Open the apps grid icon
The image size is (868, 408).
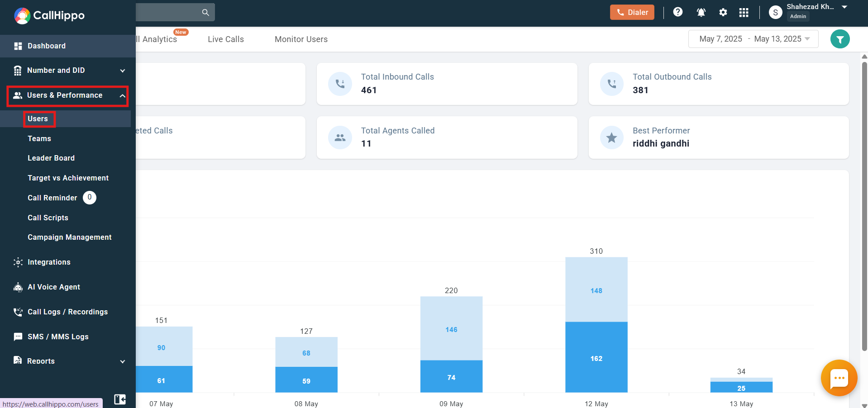coord(744,12)
